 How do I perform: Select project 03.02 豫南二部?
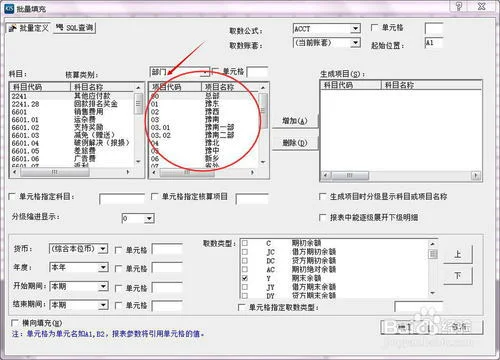[204, 135]
